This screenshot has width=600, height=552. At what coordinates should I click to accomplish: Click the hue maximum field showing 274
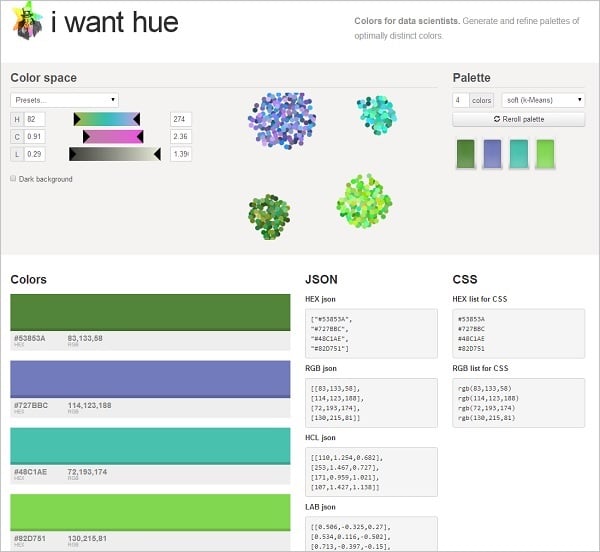(x=181, y=119)
